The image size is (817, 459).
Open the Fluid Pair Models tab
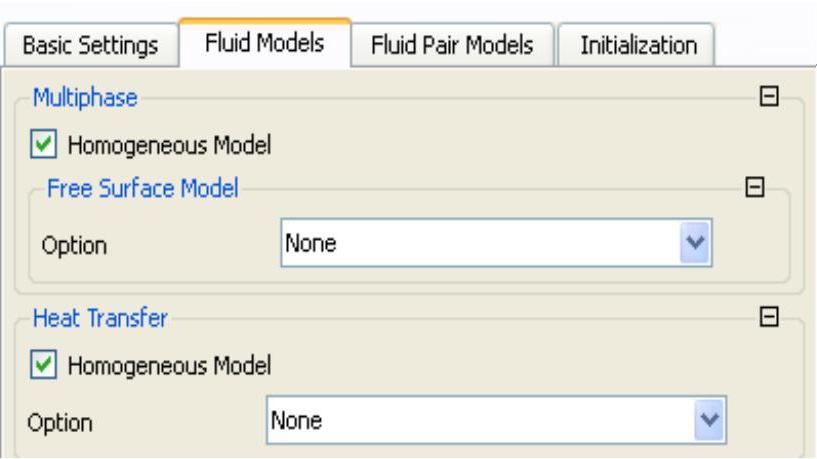[x=452, y=45]
